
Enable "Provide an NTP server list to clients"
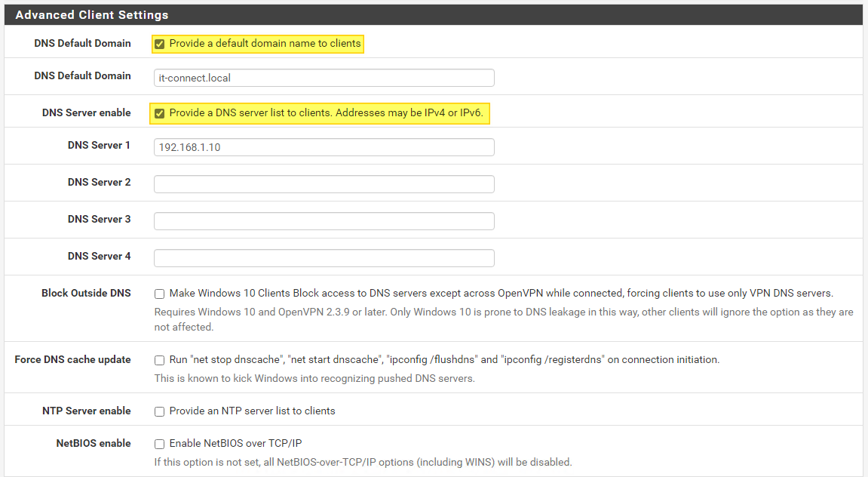[159, 411]
